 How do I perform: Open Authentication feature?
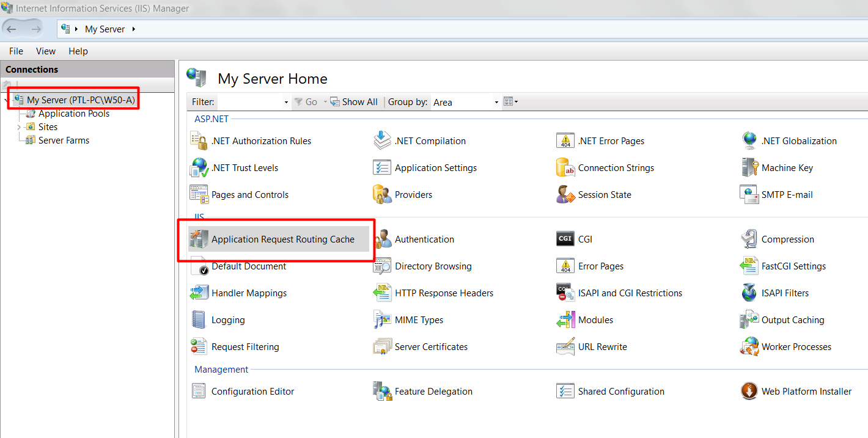[x=414, y=239]
